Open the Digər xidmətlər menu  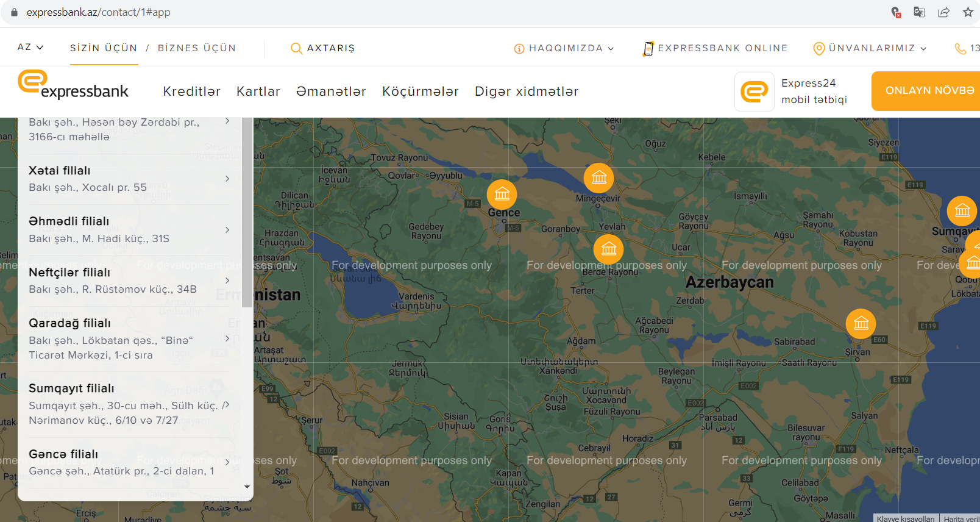[527, 91]
